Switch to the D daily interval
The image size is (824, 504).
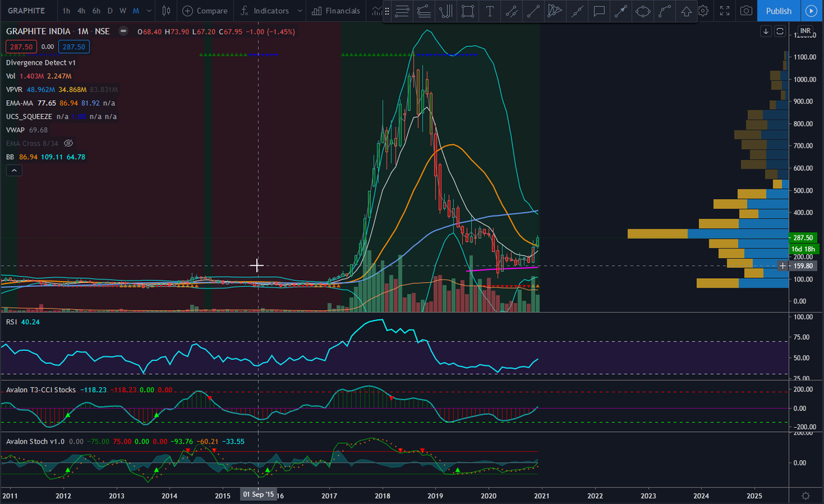pyautogui.click(x=110, y=11)
